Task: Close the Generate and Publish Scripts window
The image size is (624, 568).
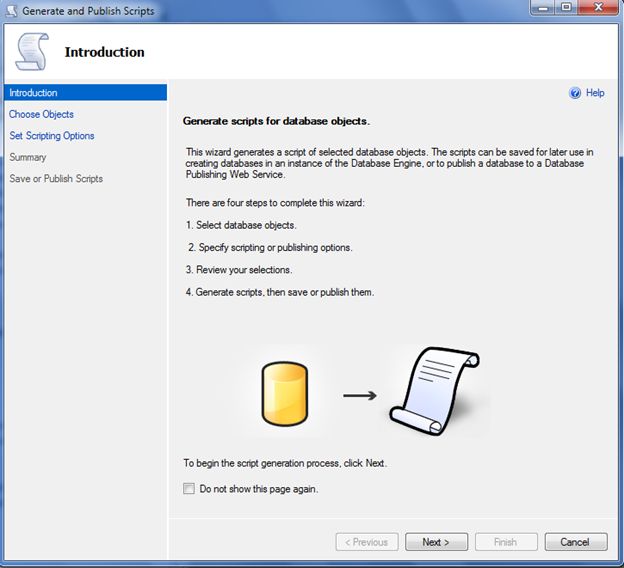Action: [x=598, y=8]
